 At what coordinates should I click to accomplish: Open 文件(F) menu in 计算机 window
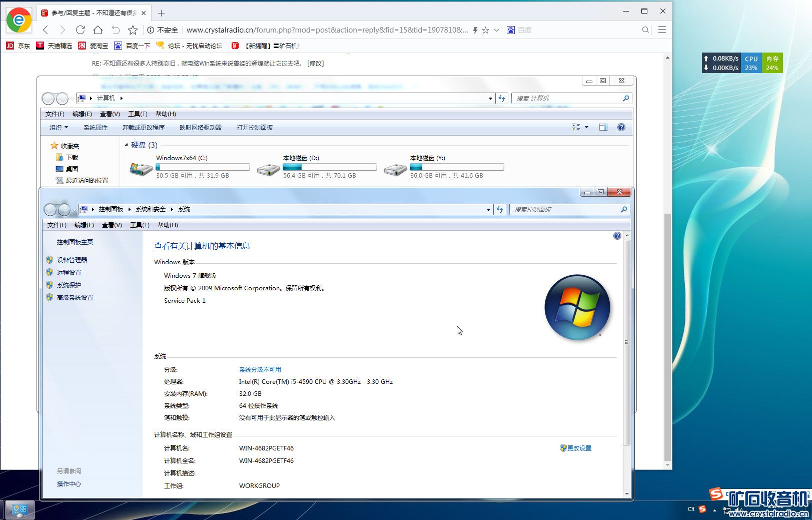pos(55,114)
